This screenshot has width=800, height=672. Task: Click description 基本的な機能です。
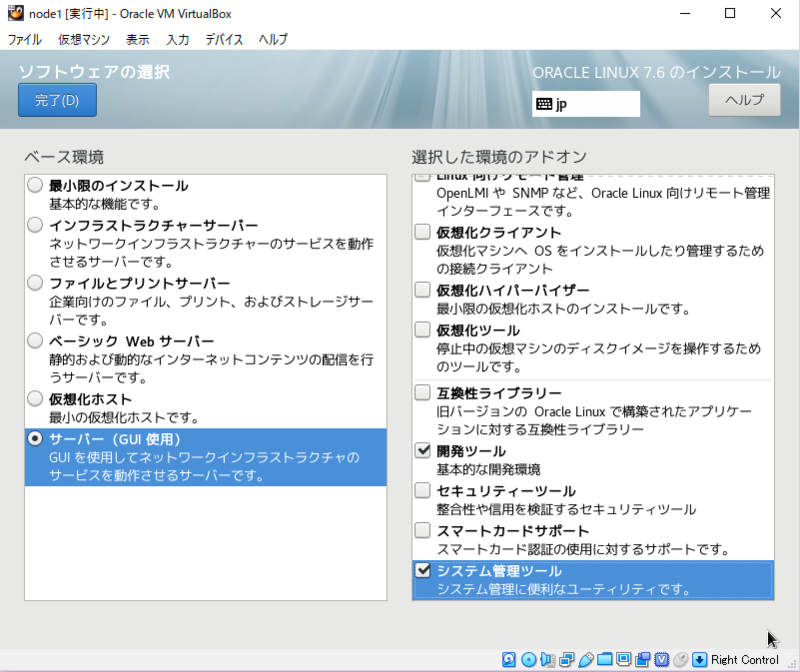tap(105, 204)
